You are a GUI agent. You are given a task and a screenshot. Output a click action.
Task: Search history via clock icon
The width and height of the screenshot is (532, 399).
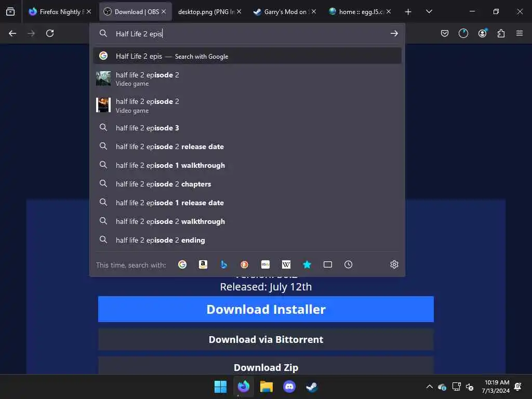(348, 264)
